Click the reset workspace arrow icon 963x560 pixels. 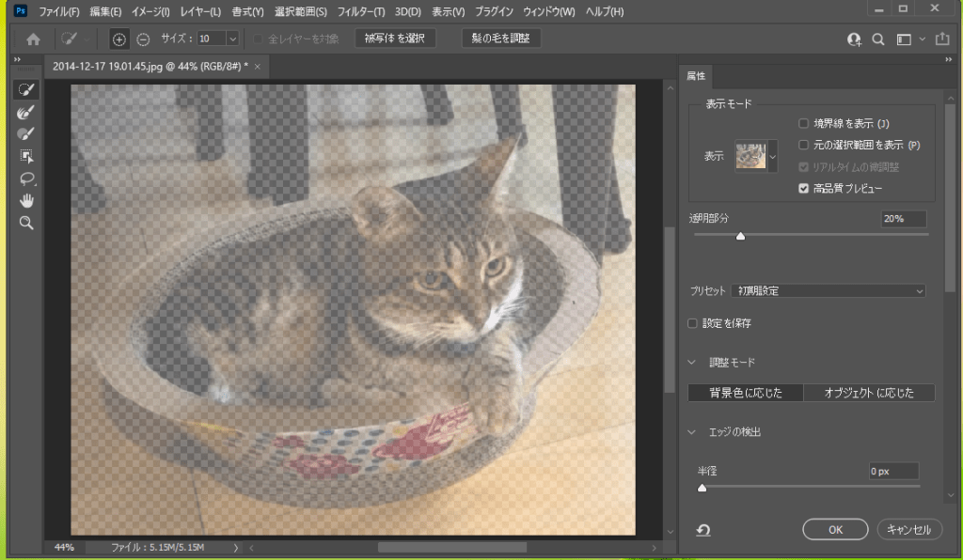pyautogui.click(x=703, y=531)
